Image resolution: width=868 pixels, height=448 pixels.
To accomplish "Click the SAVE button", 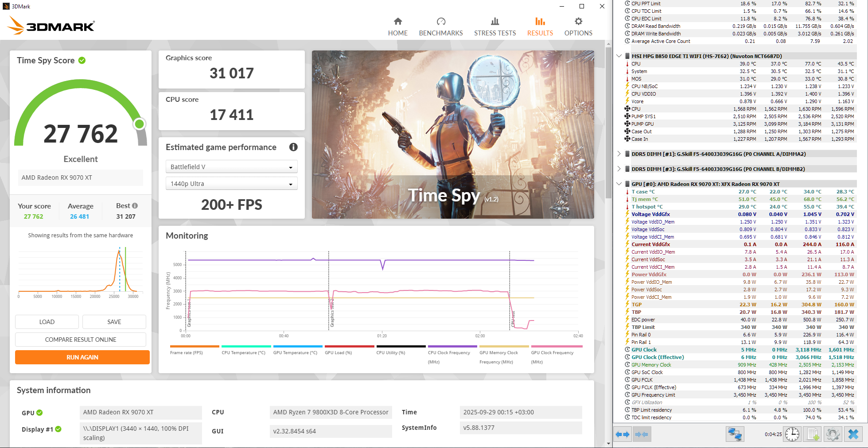I will click(114, 322).
